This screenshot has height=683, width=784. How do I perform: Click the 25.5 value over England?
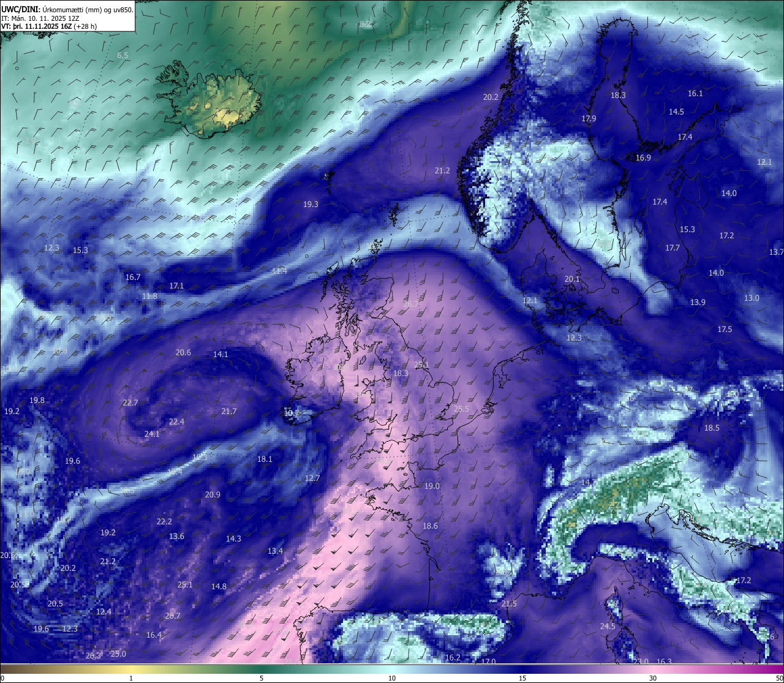point(461,409)
